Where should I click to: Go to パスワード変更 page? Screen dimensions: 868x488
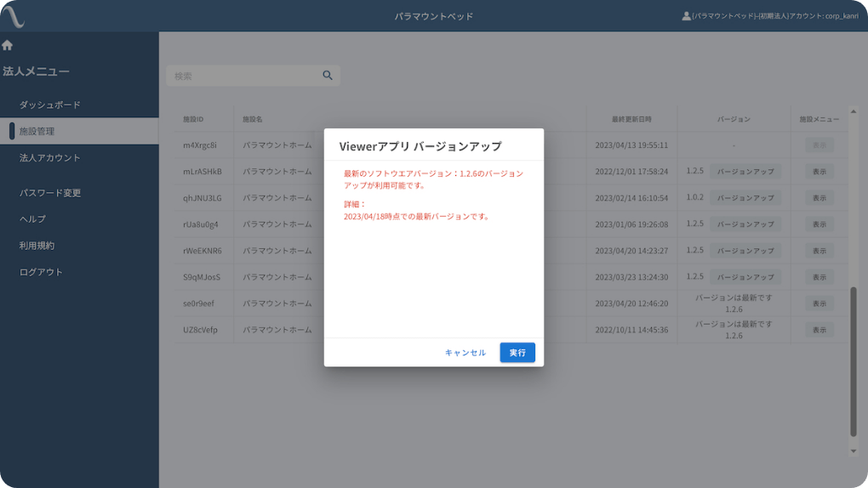tap(50, 193)
